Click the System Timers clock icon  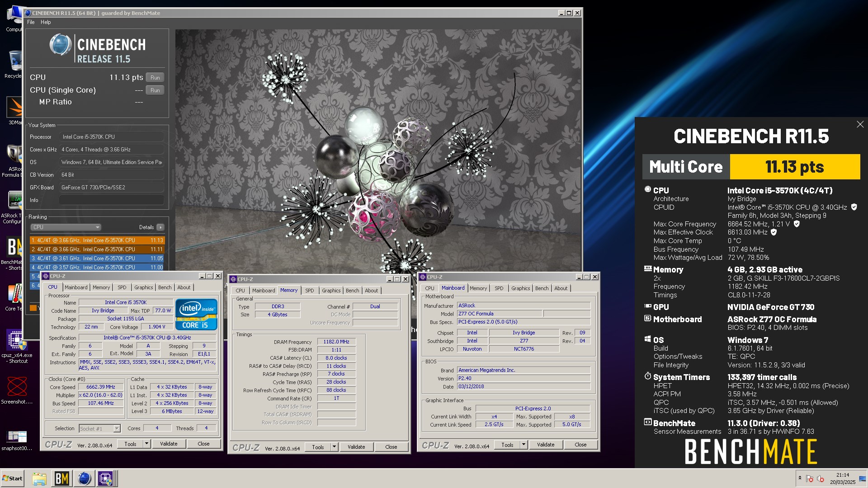[x=647, y=376]
